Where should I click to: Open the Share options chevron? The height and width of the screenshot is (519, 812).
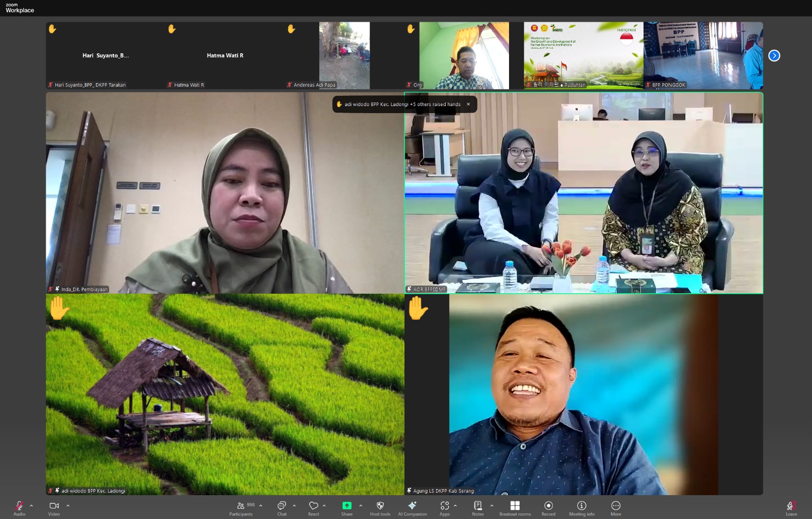360,506
